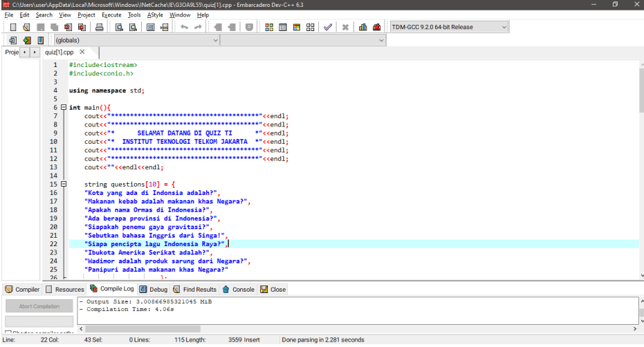644x347 pixels.
Task: Click the Undo arrow icon
Action: (185, 27)
